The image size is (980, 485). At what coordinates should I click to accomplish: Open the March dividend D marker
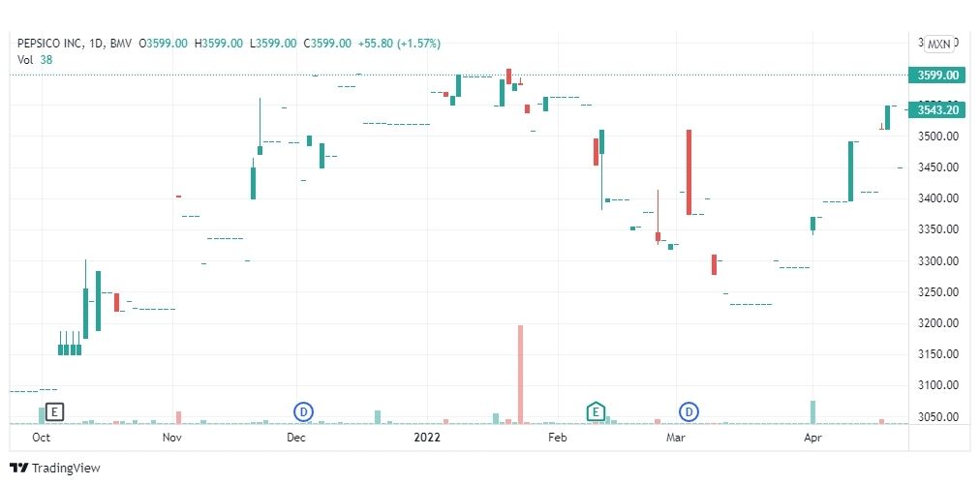pyautogui.click(x=689, y=411)
